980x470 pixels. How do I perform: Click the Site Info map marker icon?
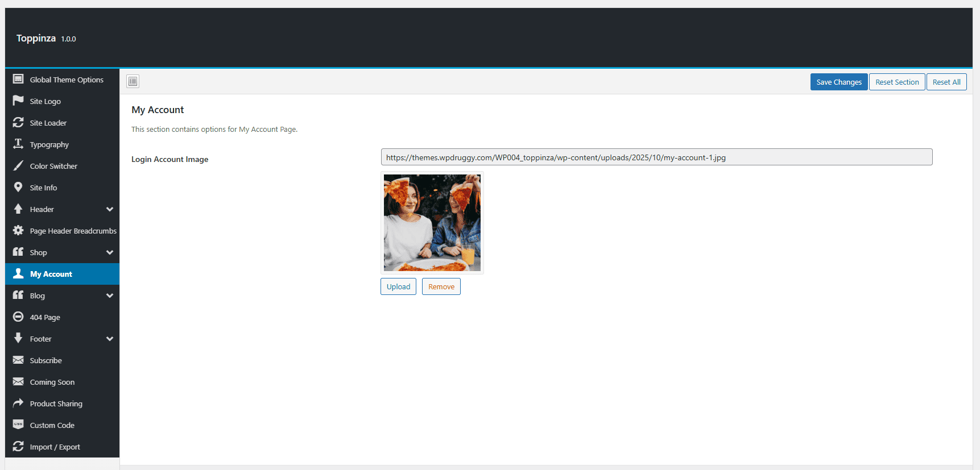pos(18,187)
